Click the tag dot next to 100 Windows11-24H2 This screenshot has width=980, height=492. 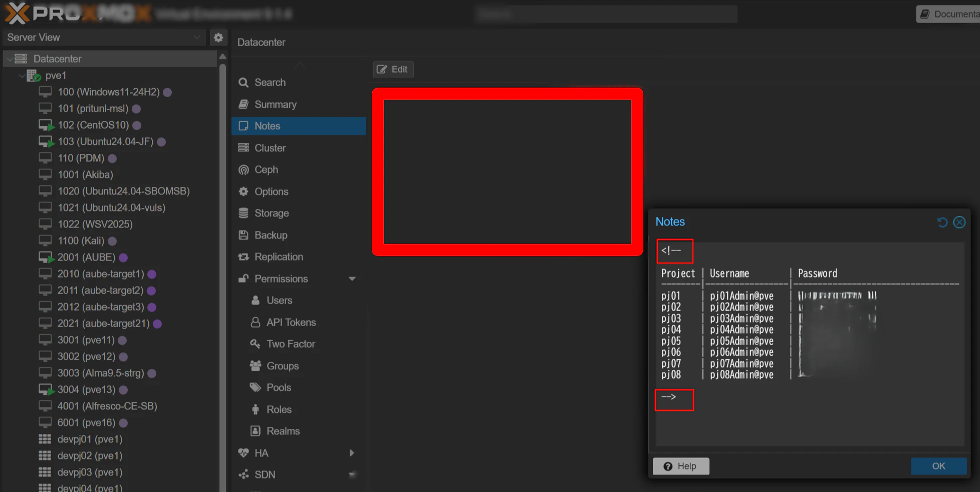click(167, 92)
